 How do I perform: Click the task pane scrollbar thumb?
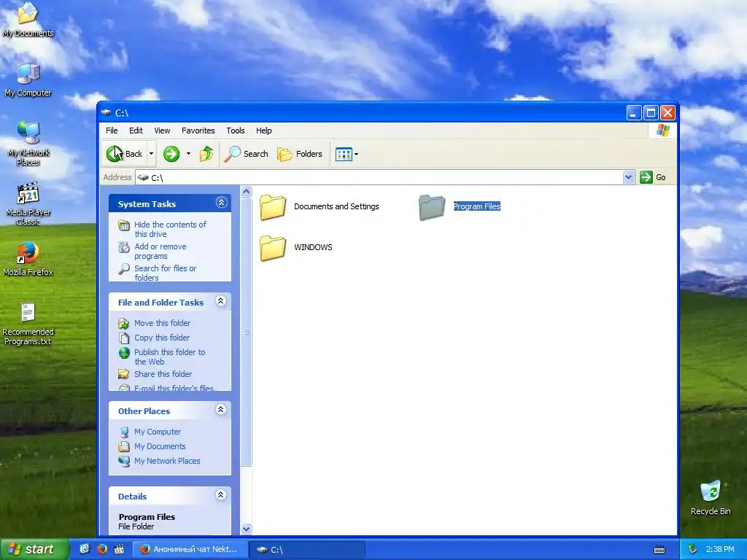click(247, 332)
